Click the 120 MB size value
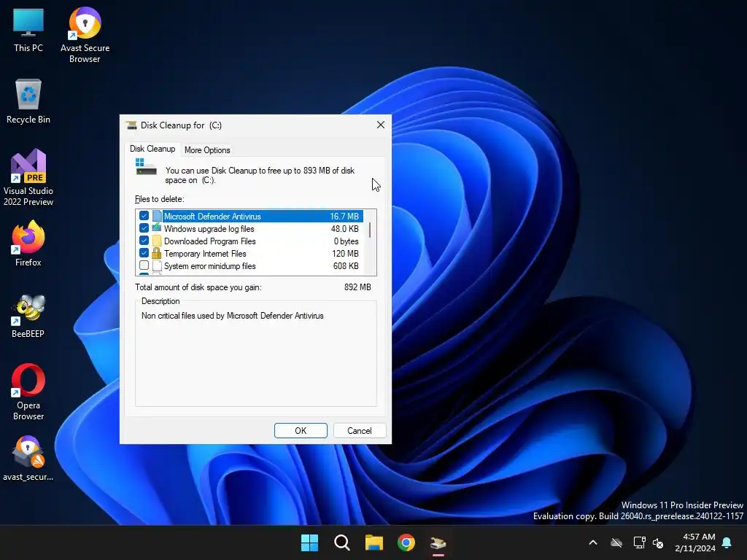747x560 pixels. (x=345, y=253)
